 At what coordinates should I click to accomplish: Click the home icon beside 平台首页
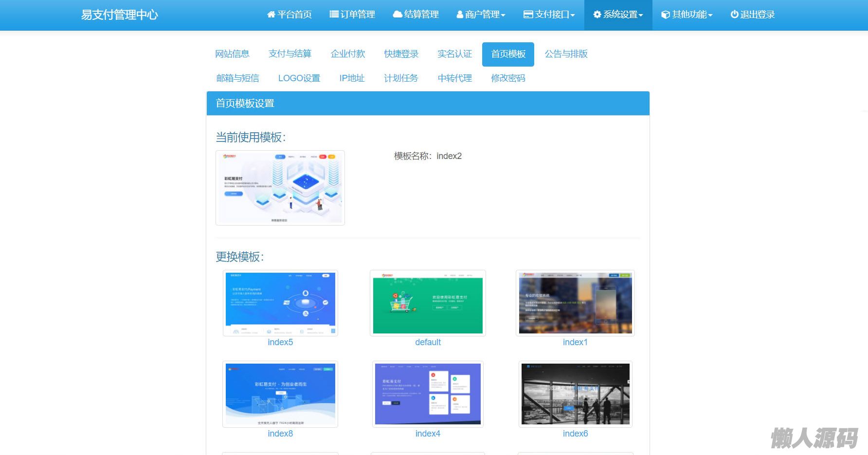click(x=271, y=15)
